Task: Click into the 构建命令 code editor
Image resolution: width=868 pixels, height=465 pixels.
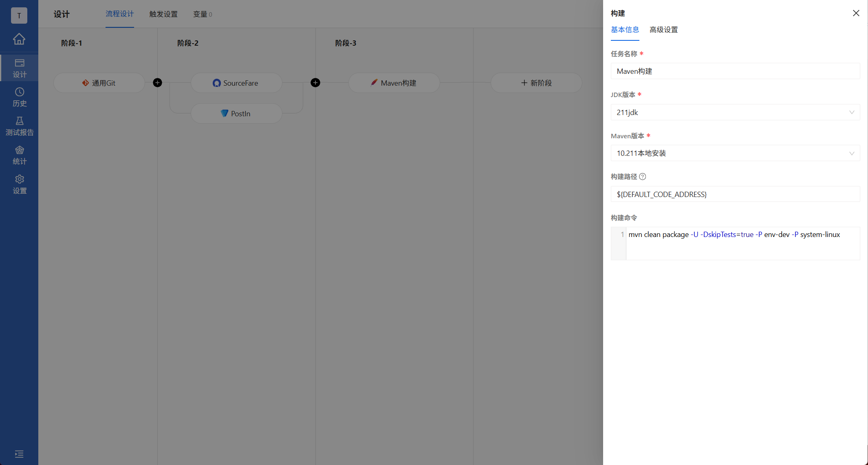Action: point(742,244)
